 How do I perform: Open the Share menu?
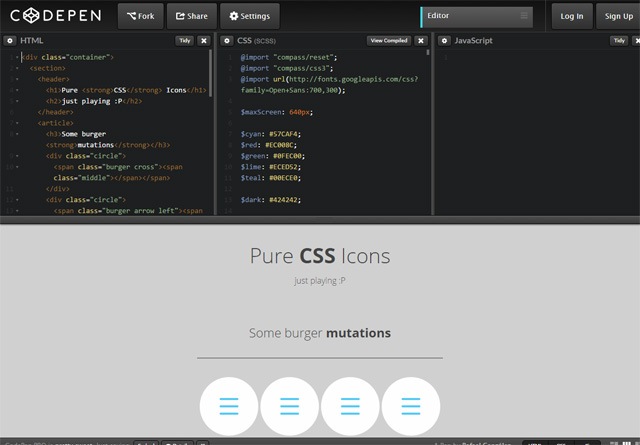191,16
